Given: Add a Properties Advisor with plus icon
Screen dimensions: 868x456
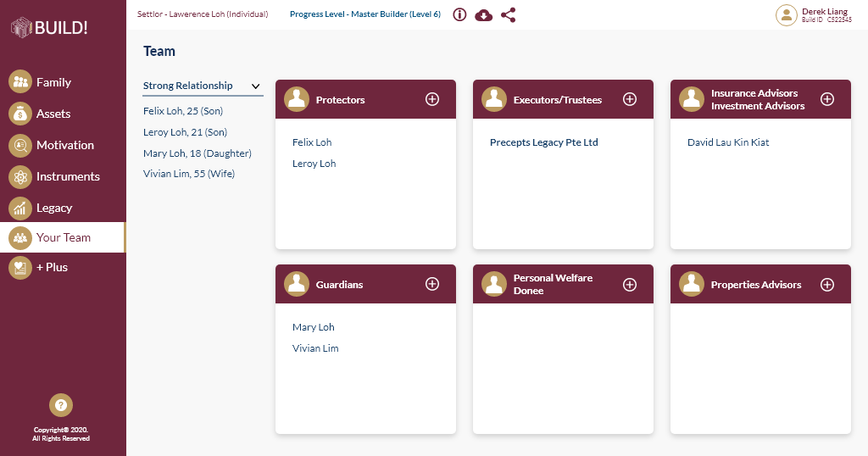Looking at the screenshot, I should point(827,284).
